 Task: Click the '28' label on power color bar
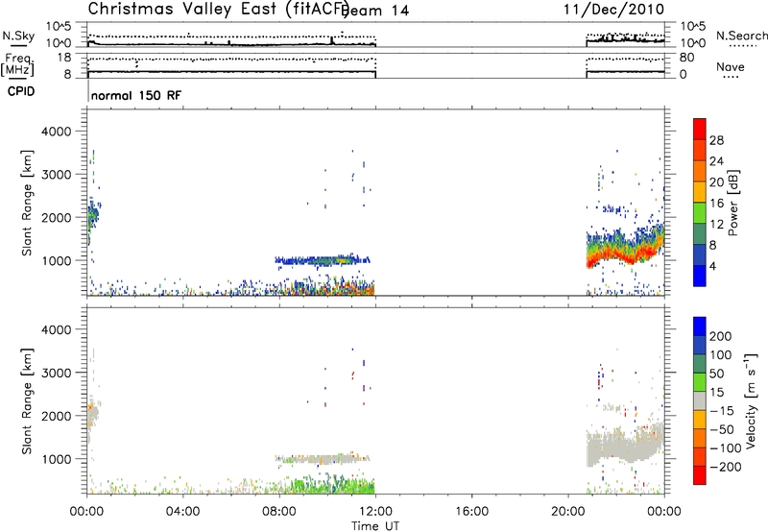[716, 140]
